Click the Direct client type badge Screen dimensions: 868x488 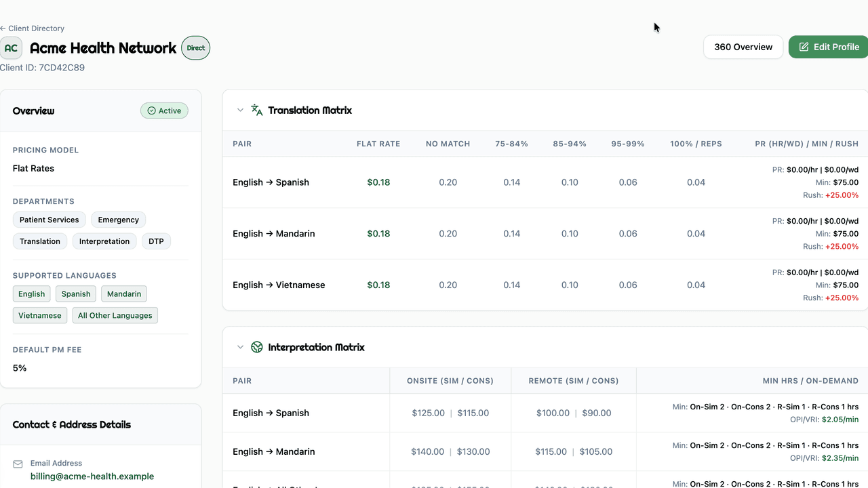pos(196,48)
